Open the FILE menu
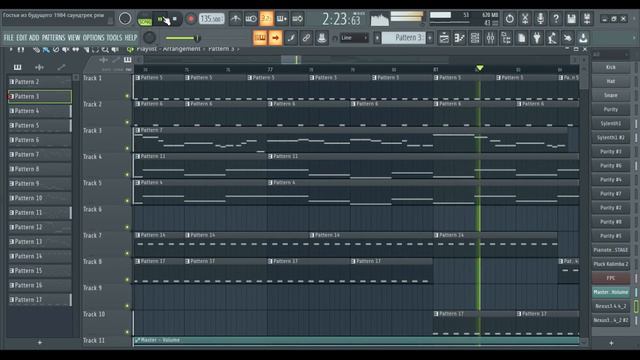The height and width of the screenshot is (360, 640). tap(9, 38)
